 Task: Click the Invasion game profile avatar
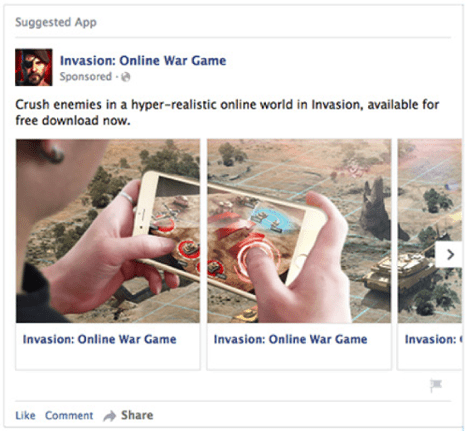pyautogui.click(x=34, y=67)
